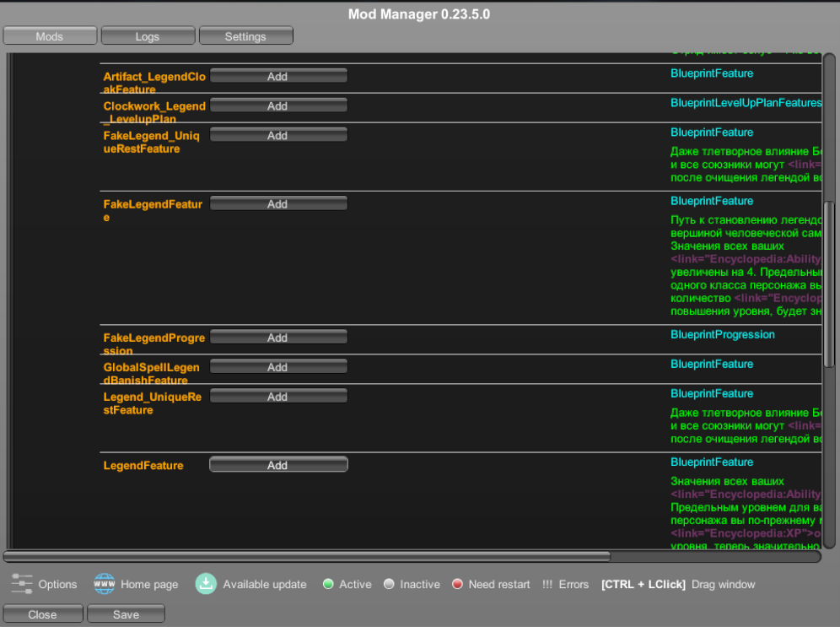This screenshot has width=840, height=627.
Task: Click BlueprintFeature label in Artifact_LegendCloakFeature row
Action: click(712, 73)
